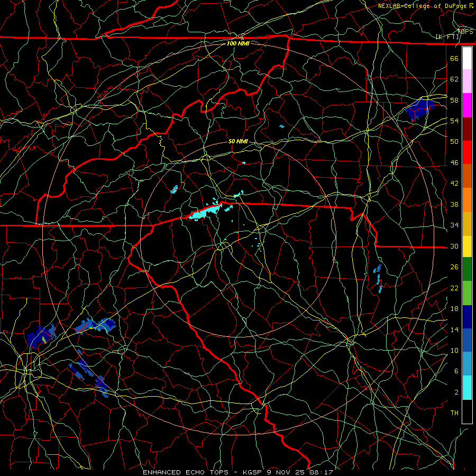Screen dimensions: 476x476
Task: Click the cyan swatch in the legend
Action: tap(467, 388)
